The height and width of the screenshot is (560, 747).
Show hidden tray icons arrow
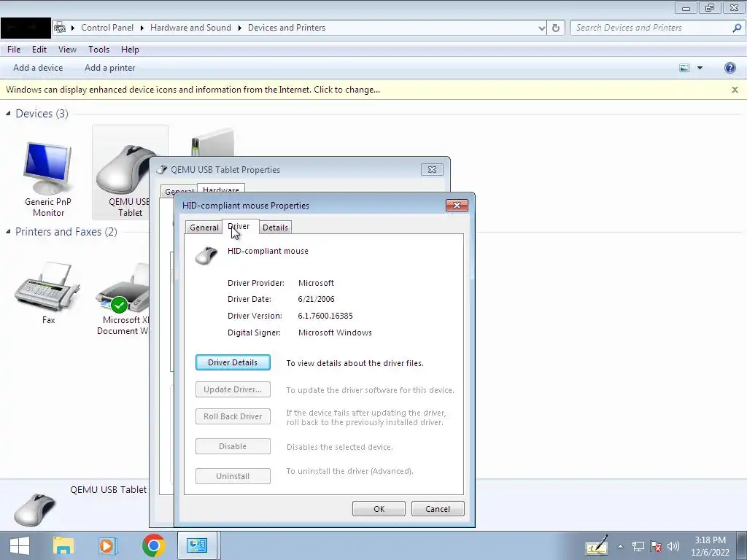point(620,546)
